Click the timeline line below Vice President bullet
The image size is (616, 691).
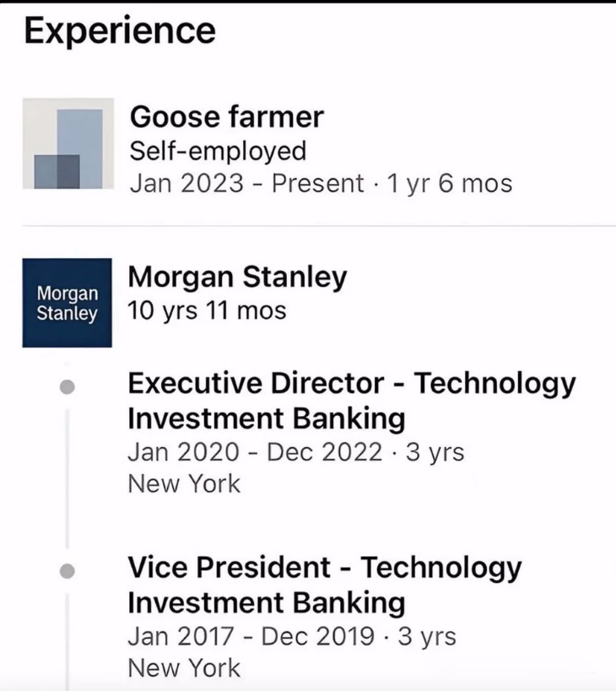point(67,642)
